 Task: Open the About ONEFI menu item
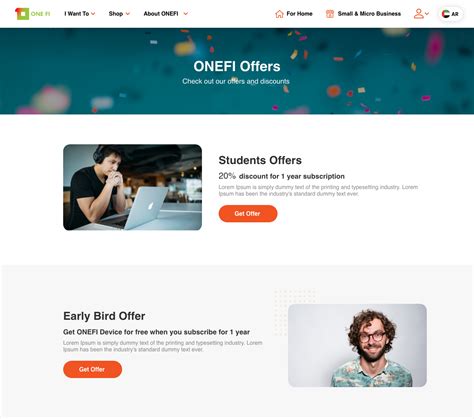pyautogui.click(x=161, y=14)
